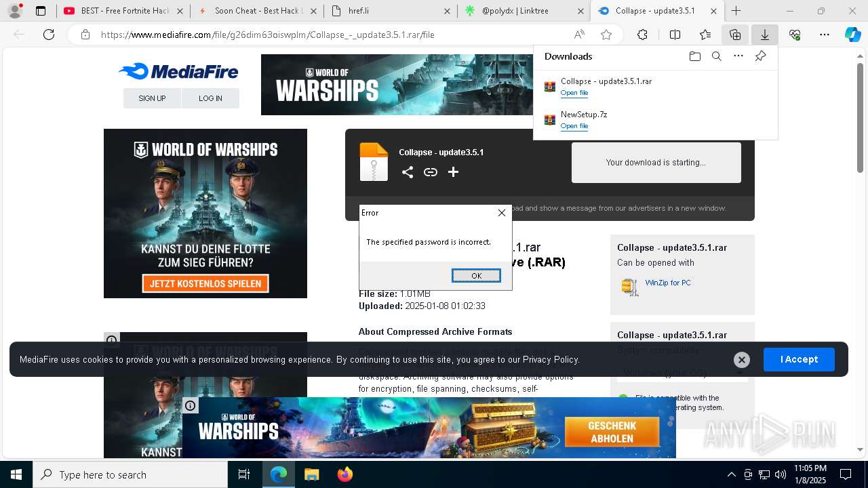Toggle the Downloads toolbar icon
The height and width of the screenshot is (488, 868).
click(765, 35)
